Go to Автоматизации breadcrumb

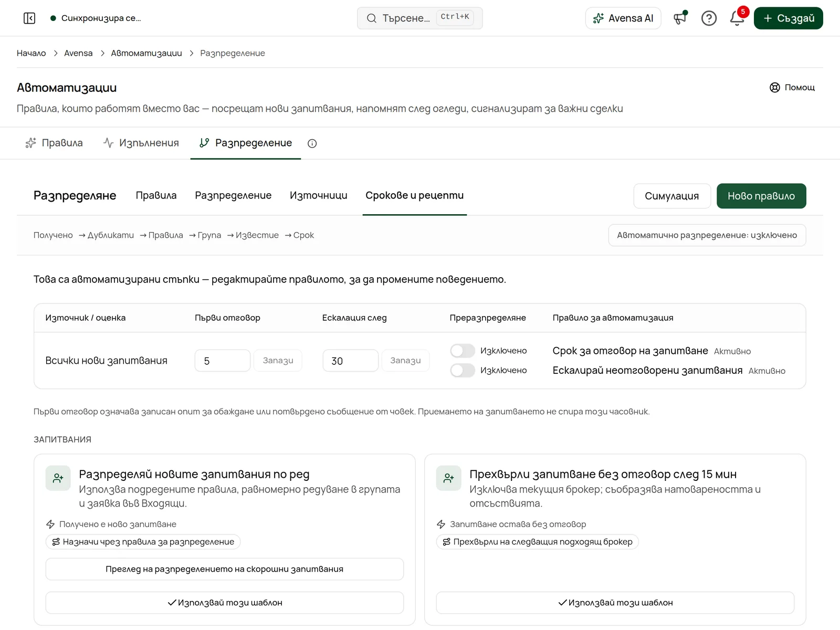coord(146,53)
